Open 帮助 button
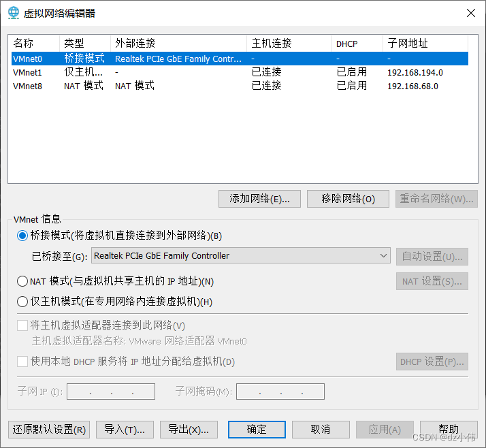 tap(449, 430)
